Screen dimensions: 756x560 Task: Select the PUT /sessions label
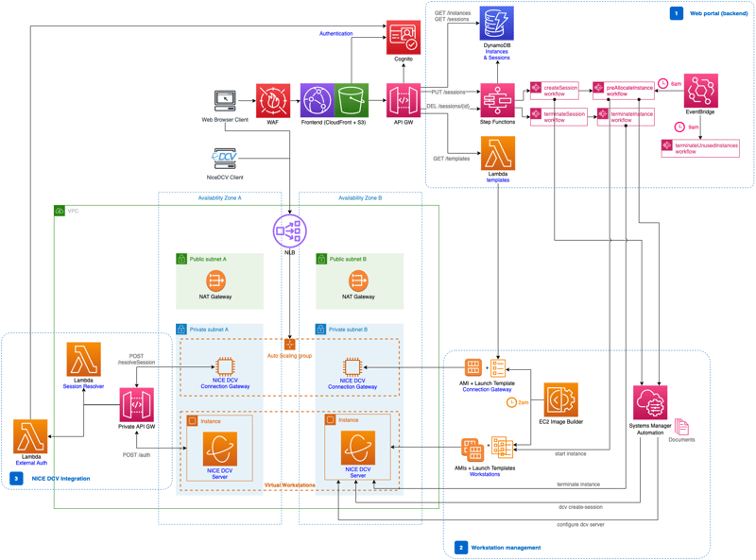[x=448, y=92]
